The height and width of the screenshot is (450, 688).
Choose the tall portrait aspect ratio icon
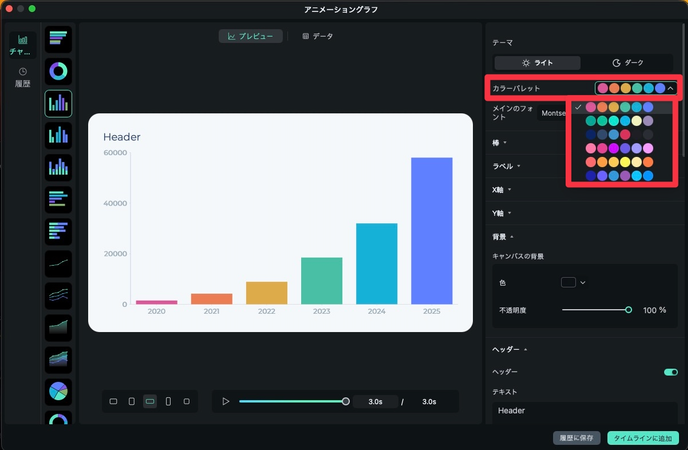168,401
